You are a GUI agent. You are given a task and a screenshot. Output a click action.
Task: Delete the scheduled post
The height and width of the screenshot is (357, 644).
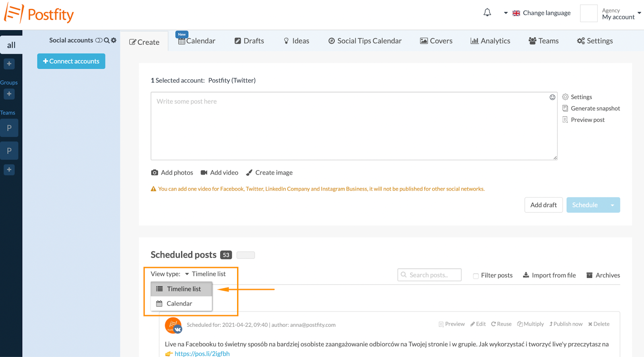tap(599, 324)
